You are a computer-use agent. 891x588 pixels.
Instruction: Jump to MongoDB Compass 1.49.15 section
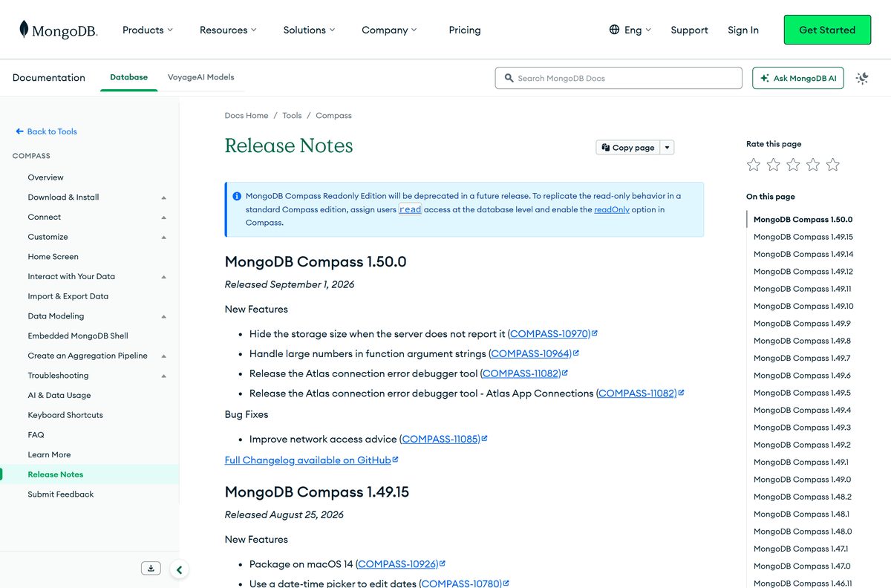point(803,237)
